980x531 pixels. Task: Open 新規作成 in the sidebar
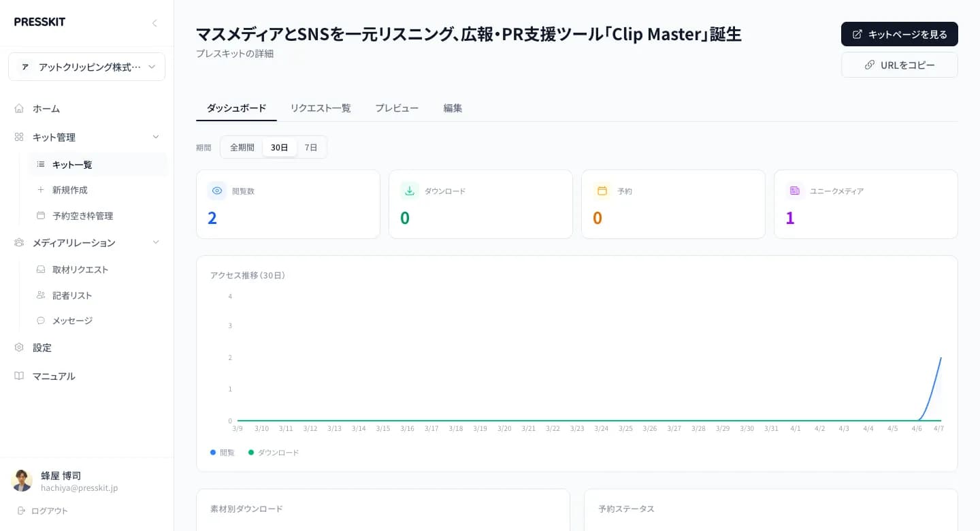point(98,190)
